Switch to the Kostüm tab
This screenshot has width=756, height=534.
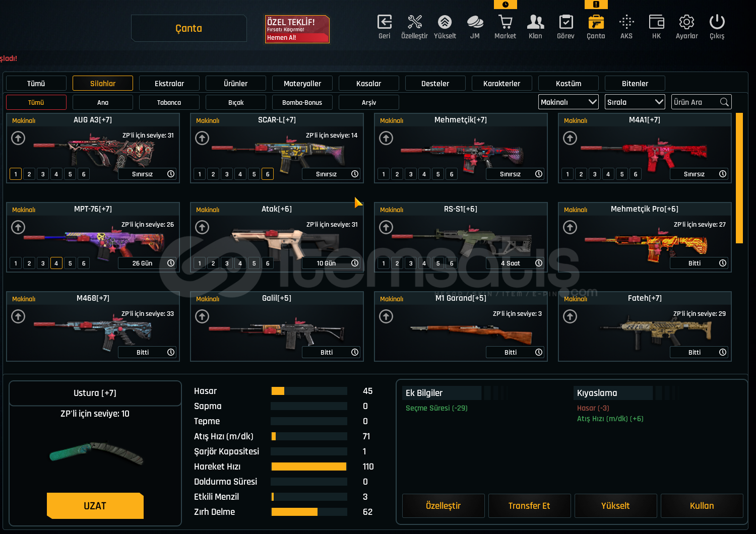click(568, 84)
